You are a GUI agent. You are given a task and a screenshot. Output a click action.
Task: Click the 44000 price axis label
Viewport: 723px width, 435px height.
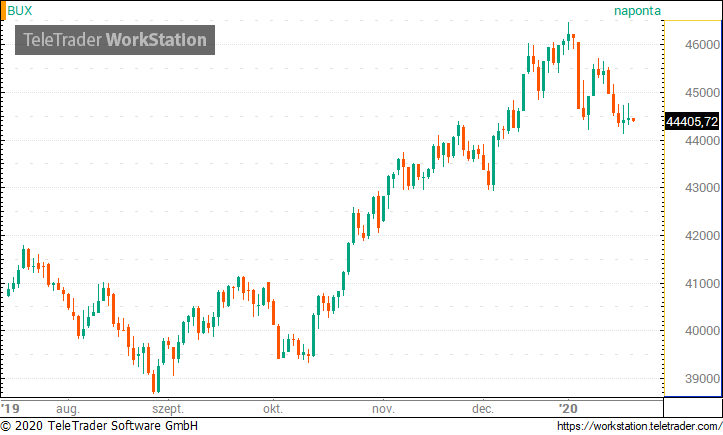(702, 141)
